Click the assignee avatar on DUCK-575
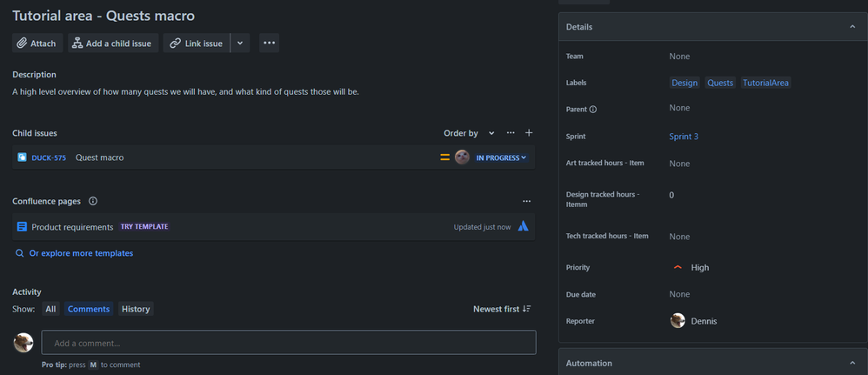 (x=462, y=157)
